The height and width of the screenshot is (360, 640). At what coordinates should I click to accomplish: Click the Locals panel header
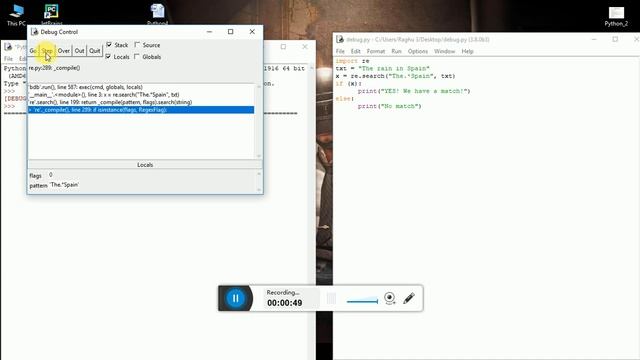(145, 164)
